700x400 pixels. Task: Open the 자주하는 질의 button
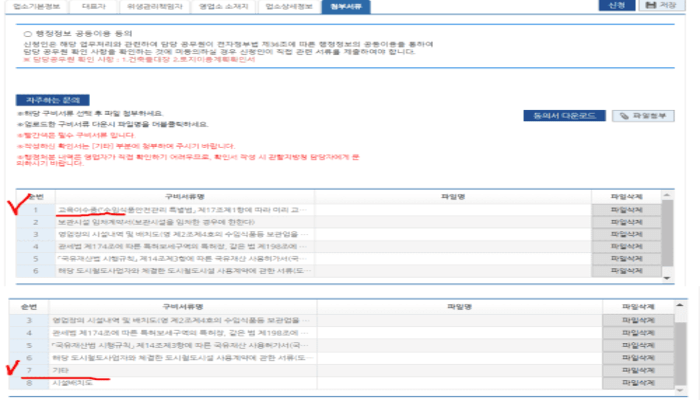click(x=53, y=100)
